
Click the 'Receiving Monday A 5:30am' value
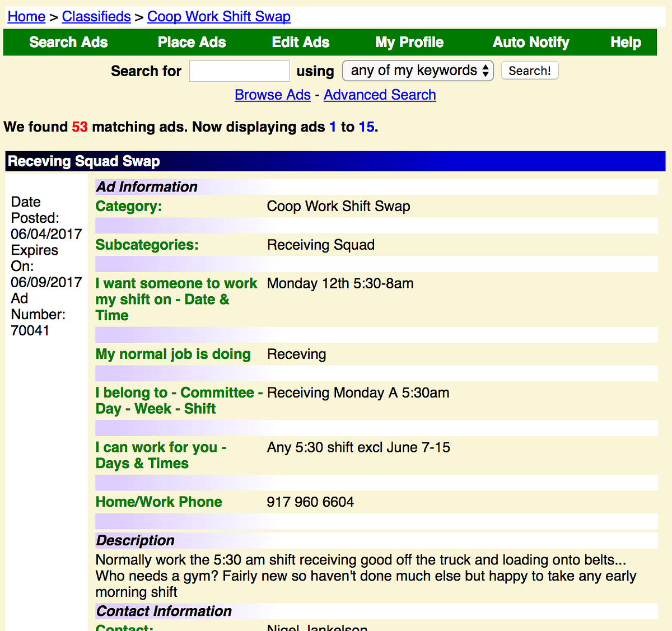pos(358,392)
